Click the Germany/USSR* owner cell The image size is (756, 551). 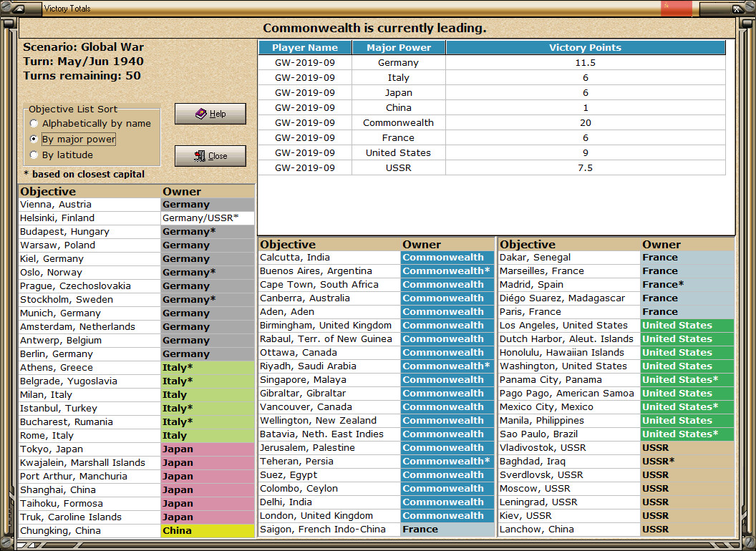coord(208,218)
